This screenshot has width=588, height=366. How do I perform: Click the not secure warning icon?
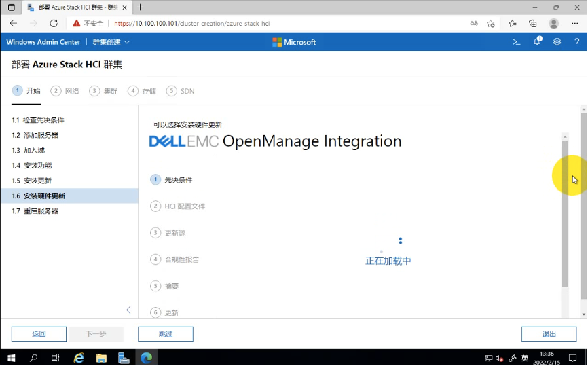77,23
